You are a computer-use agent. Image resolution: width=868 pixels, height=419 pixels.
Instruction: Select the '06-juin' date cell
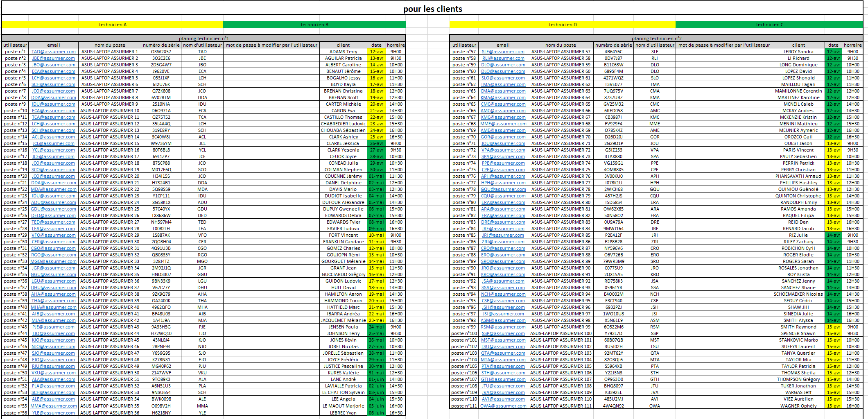click(376, 413)
